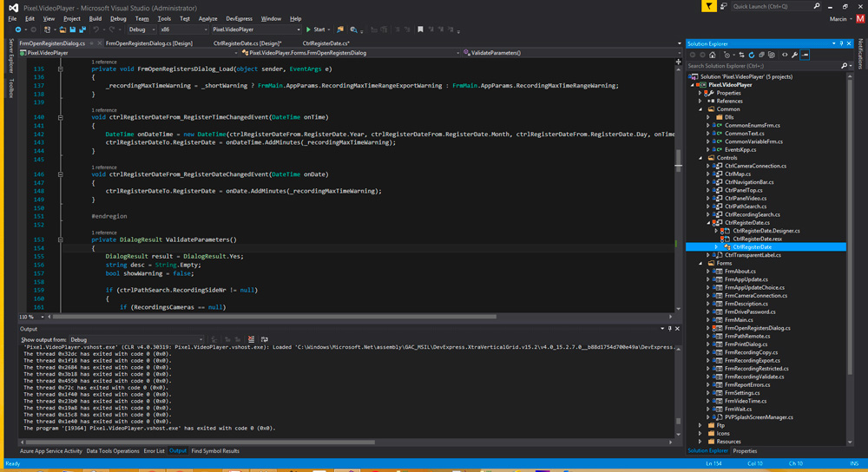Select FrmMain.cs in Solution Explorer

(x=739, y=320)
